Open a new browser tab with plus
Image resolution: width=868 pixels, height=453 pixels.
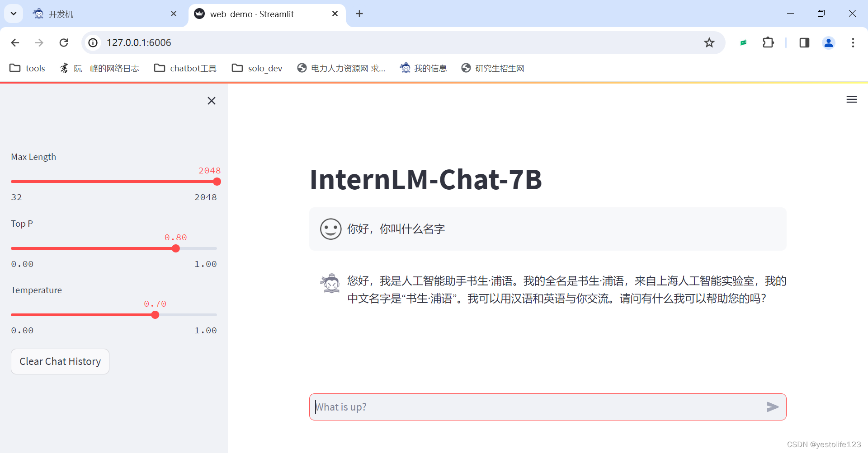coord(359,14)
